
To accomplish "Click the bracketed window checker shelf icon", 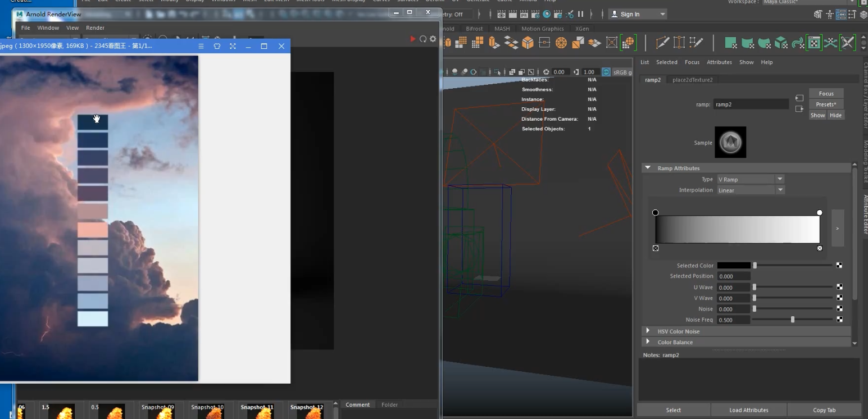I will click(x=814, y=43).
